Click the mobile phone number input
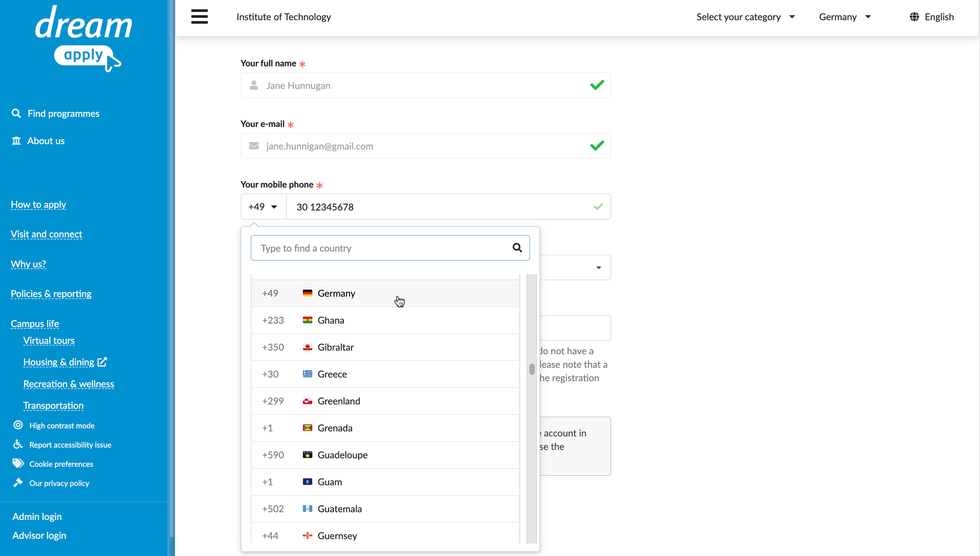Viewport: 980px width, 556px height. coord(448,206)
